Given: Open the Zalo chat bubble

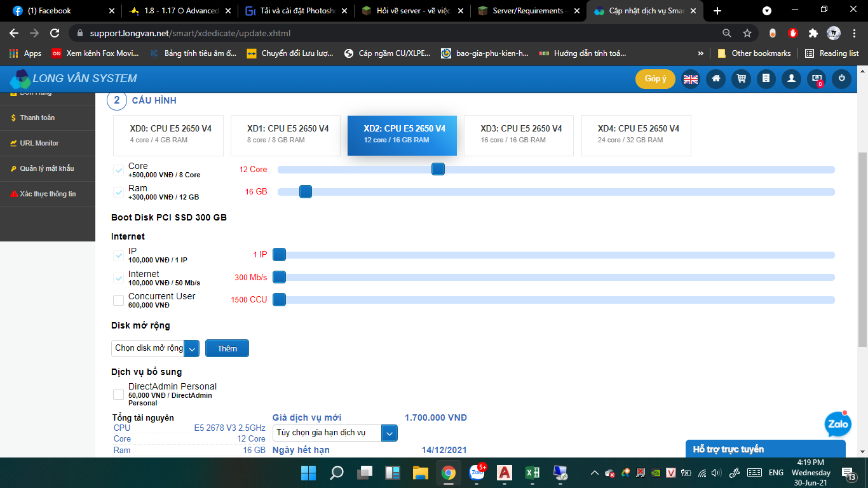Looking at the screenshot, I should (x=837, y=425).
